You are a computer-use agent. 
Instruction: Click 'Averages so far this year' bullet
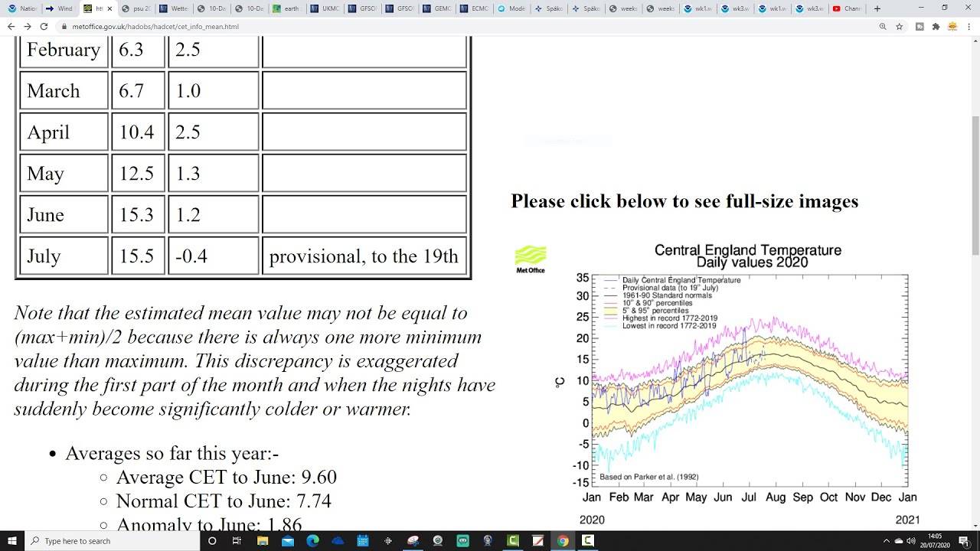point(171,453)
